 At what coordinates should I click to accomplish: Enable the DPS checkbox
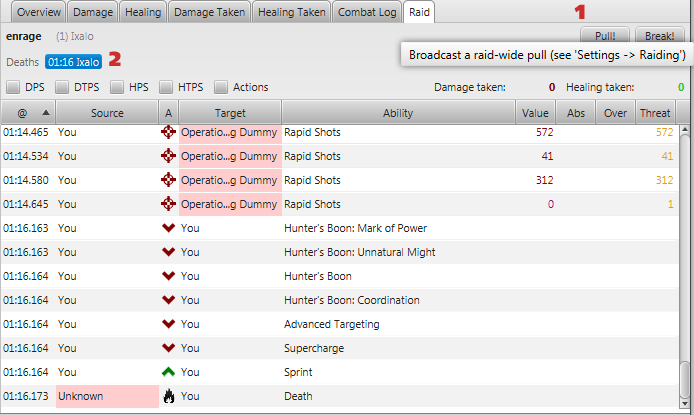pos(13,87)
